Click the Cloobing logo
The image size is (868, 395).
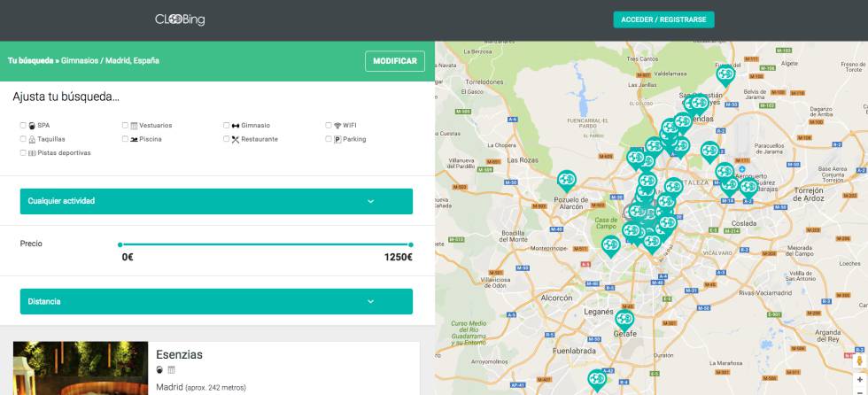tap(180, 19)
